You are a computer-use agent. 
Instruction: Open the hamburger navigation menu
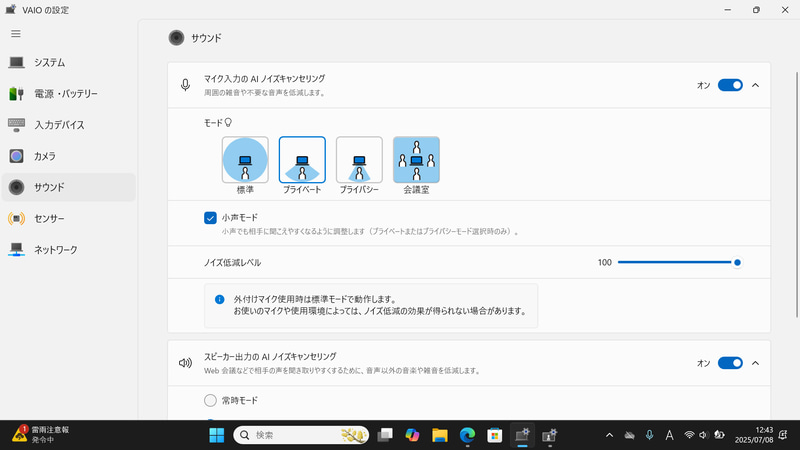click(x=16, y=34)
